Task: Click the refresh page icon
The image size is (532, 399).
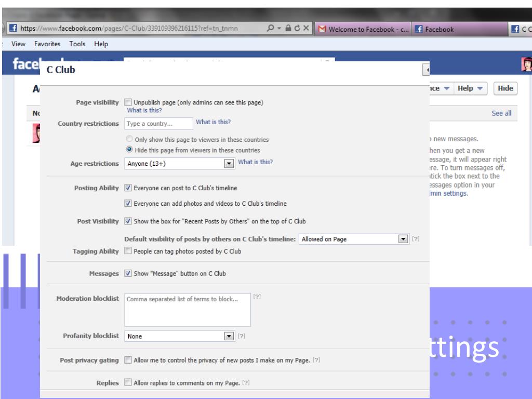Action: pyautogui.click(x=297, y=28)
